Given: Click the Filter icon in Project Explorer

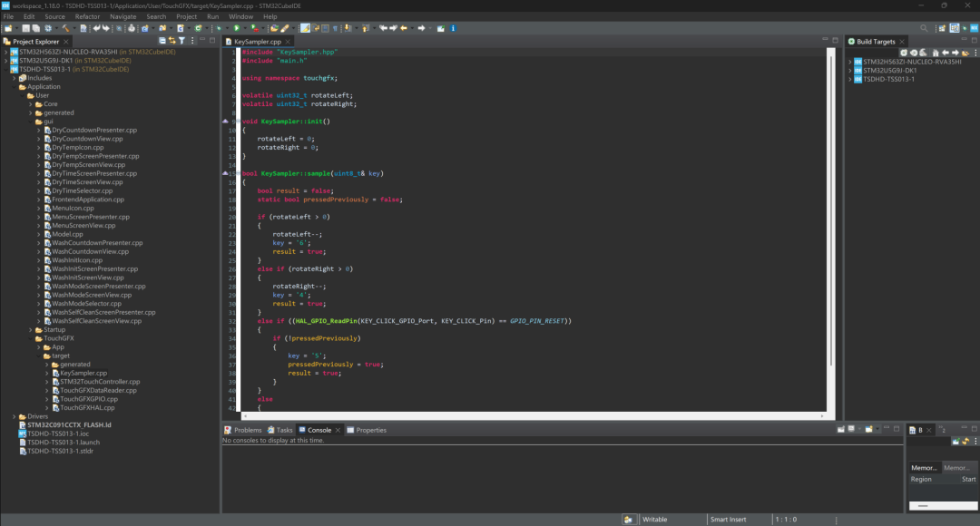Looking at the screenshot, I should point(181,41).
